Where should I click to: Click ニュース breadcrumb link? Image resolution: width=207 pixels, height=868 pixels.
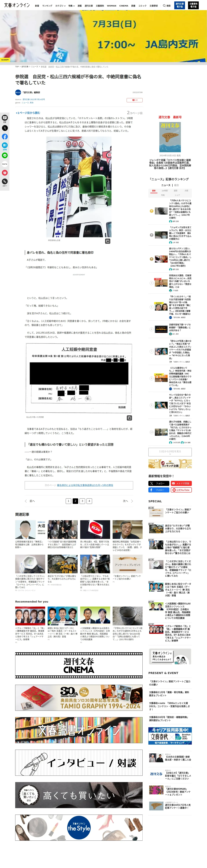pos(35,67)
